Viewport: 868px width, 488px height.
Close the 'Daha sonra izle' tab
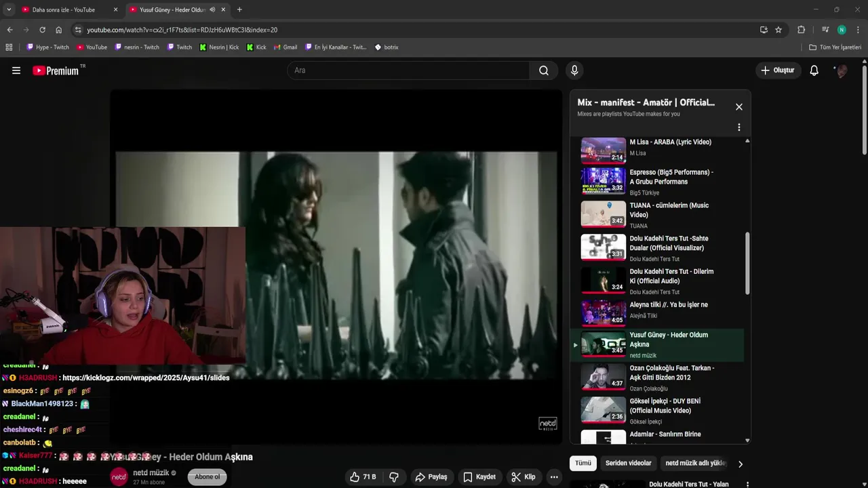tap(115, 9)
